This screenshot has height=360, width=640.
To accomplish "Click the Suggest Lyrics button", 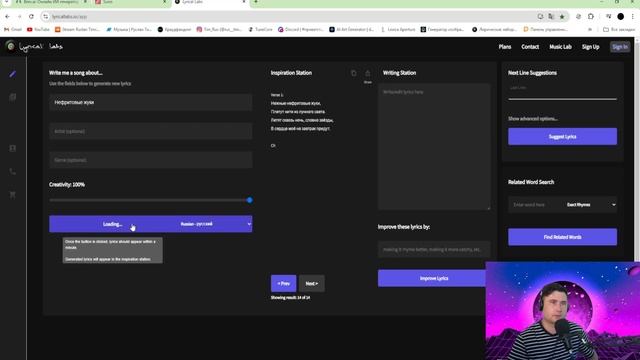I will tap(562, 136).
